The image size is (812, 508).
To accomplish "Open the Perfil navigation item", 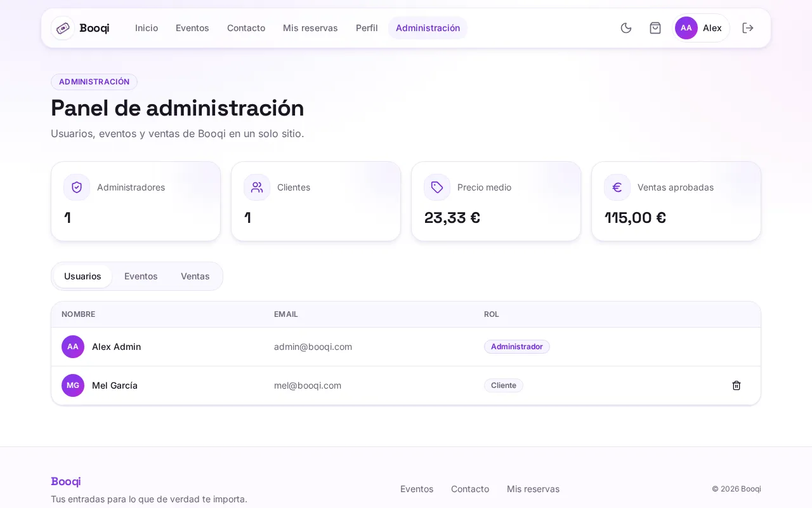I will pyautogui.click(x=367, y=28).
